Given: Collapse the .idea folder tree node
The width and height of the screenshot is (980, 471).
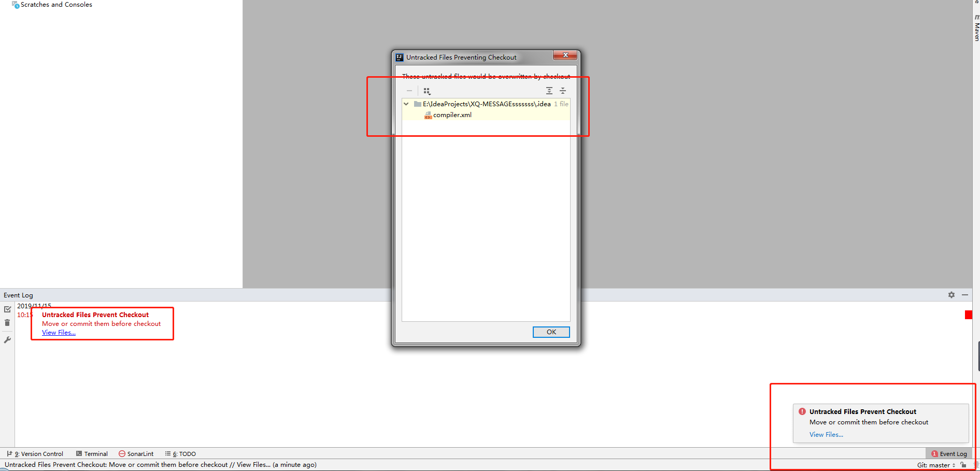Looking at the screenshot, I should (406, 104).
